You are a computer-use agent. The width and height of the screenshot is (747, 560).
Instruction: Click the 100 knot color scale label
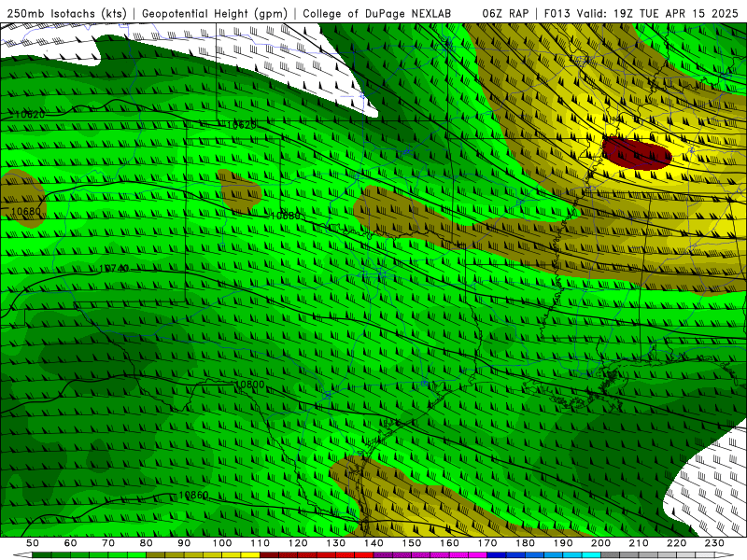tap(222, 543)
